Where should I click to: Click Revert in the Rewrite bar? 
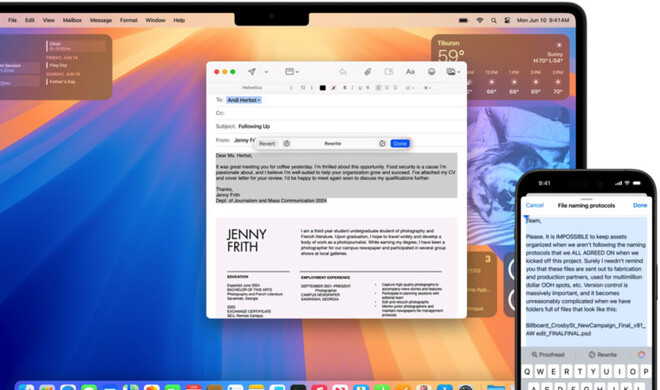point(267,143)
